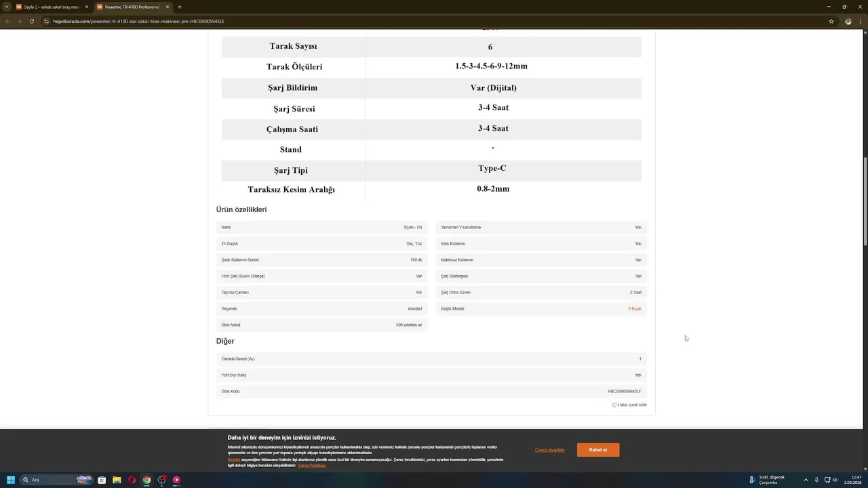
Task: Click the 'Şarj Olma Süresi' row
Action: [541, 292]
